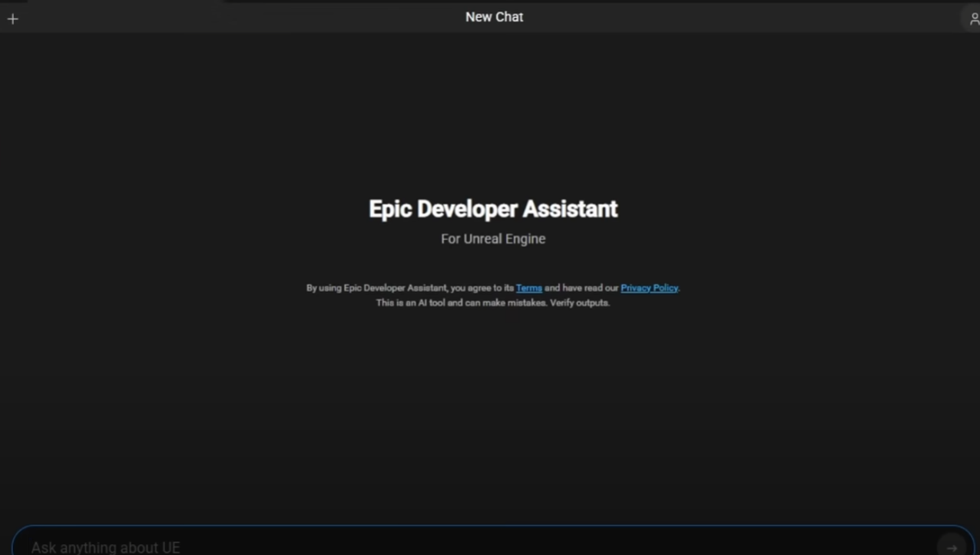This screenshot has width=980, height=555.
Task: Open the Privacy Policy link
Action: 649,288
